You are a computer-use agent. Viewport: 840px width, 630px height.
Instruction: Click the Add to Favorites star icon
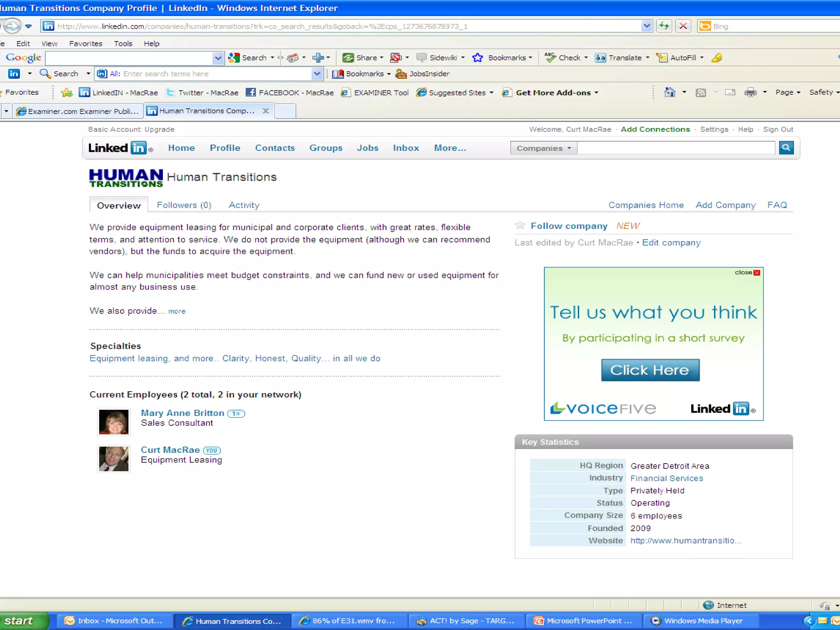(66, 93)
